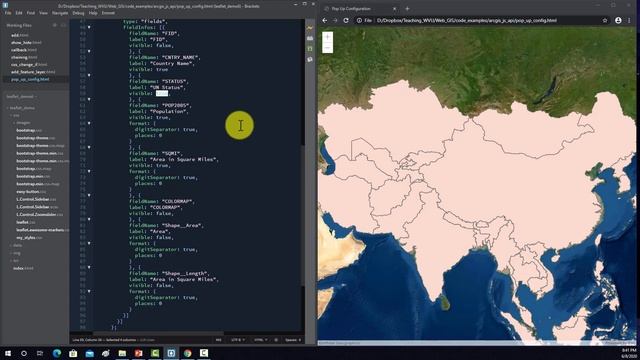Open a new Chrome tab

pyautogui.click(x=407, y=9)
